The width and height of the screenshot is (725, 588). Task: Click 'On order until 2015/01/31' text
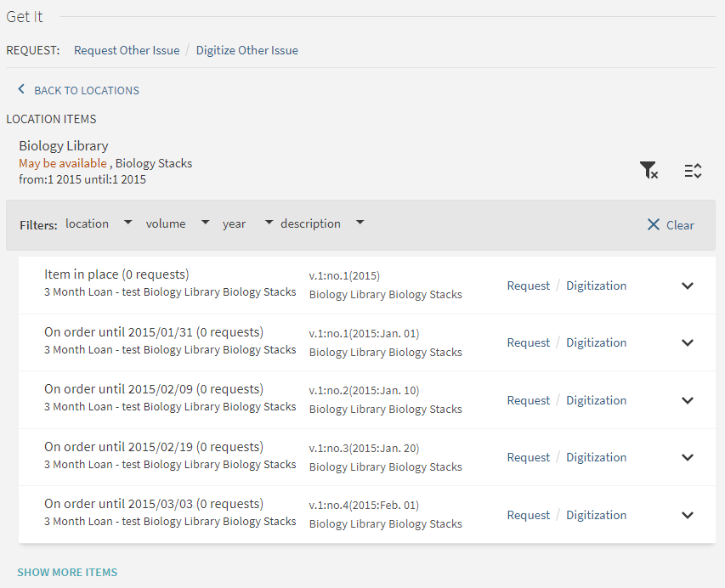pyautogui.click(x=118, y=332)
